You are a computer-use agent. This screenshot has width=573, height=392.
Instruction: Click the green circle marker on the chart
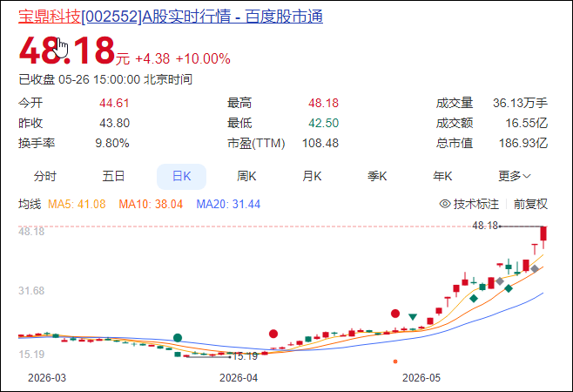click(x=178, y=337)
